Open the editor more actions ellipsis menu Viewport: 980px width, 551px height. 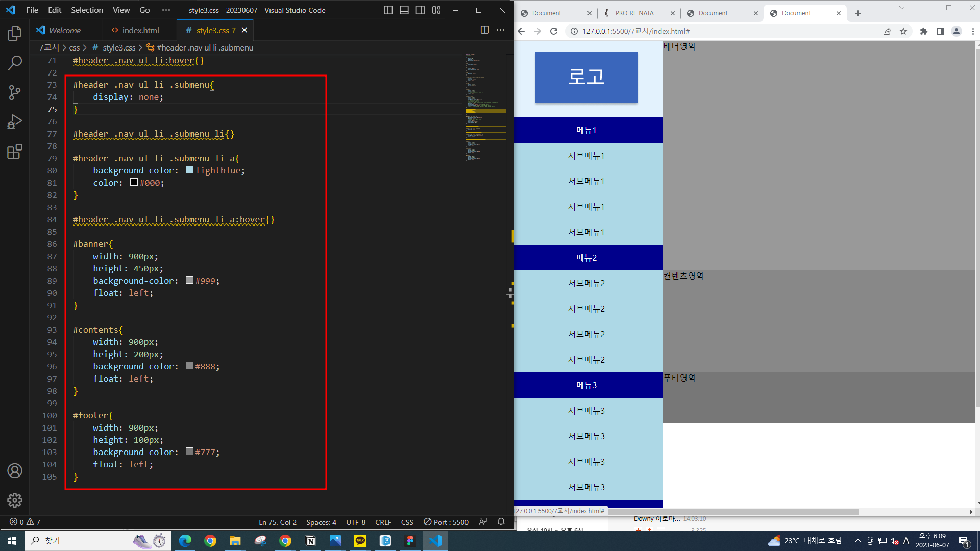[500, 30]
